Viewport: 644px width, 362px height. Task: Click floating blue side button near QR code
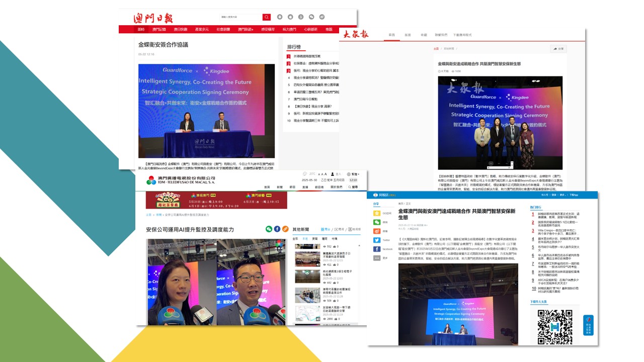click(x=588, y=325)
